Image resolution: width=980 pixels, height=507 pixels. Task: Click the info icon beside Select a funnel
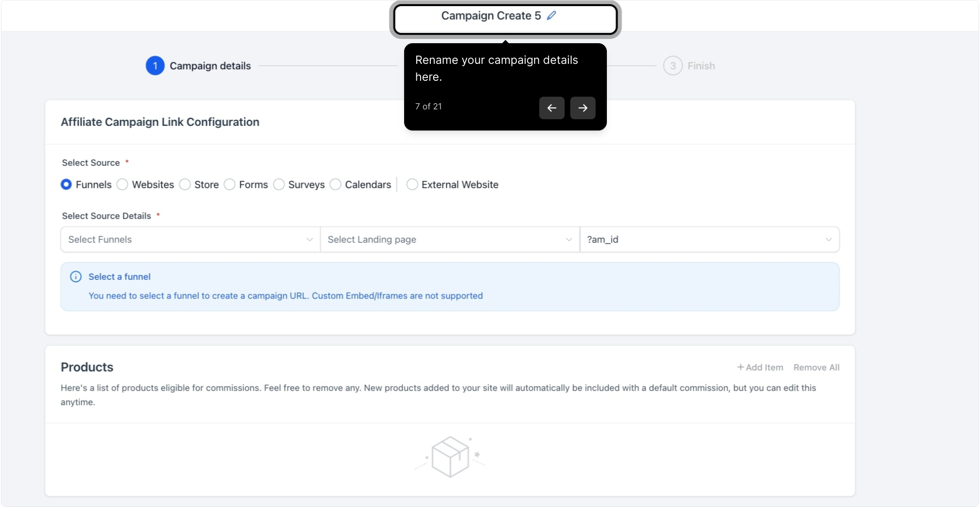[76, 277]
